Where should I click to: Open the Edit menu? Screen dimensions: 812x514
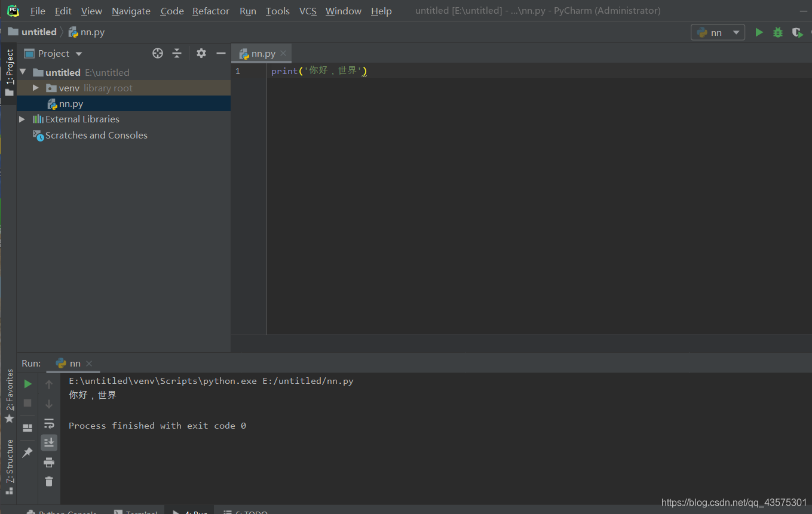[x=63, y=11]
